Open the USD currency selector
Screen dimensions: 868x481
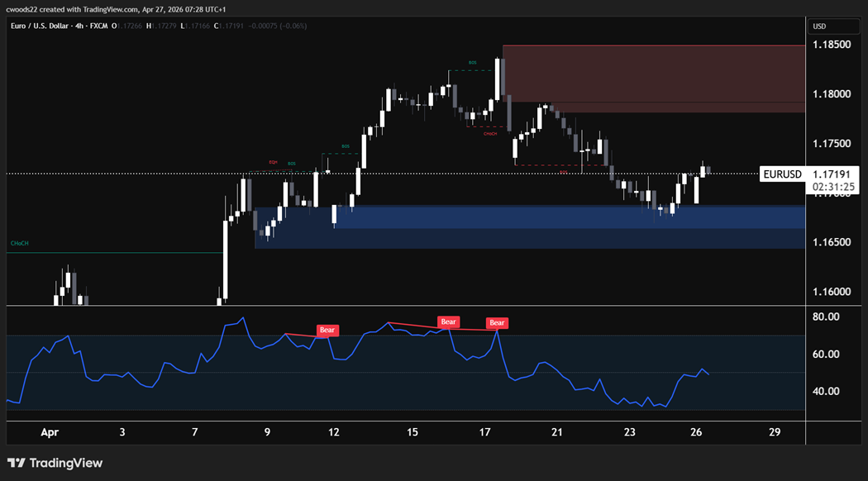point(820,26)
